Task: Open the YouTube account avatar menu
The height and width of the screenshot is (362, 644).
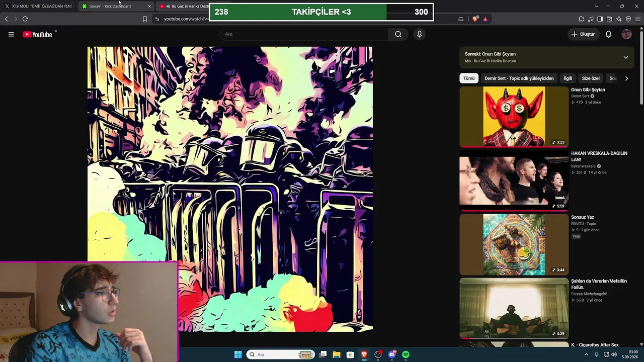Action: (626, 34)
